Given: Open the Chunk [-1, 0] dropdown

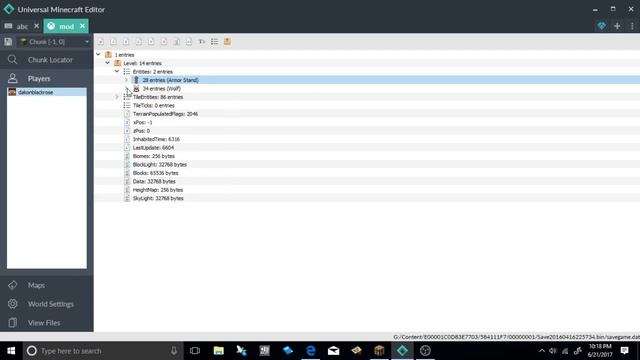Looking at the screenshot, I should click(x=54, y=42).
